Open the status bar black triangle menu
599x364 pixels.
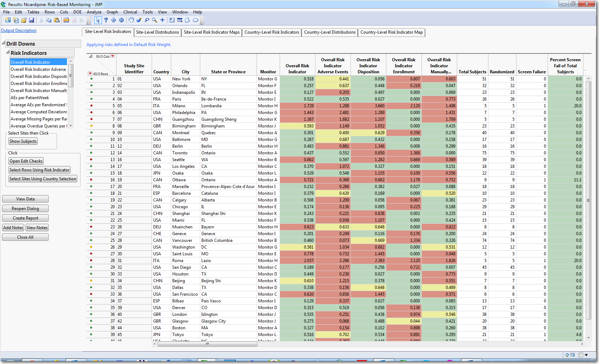(586, 355)
